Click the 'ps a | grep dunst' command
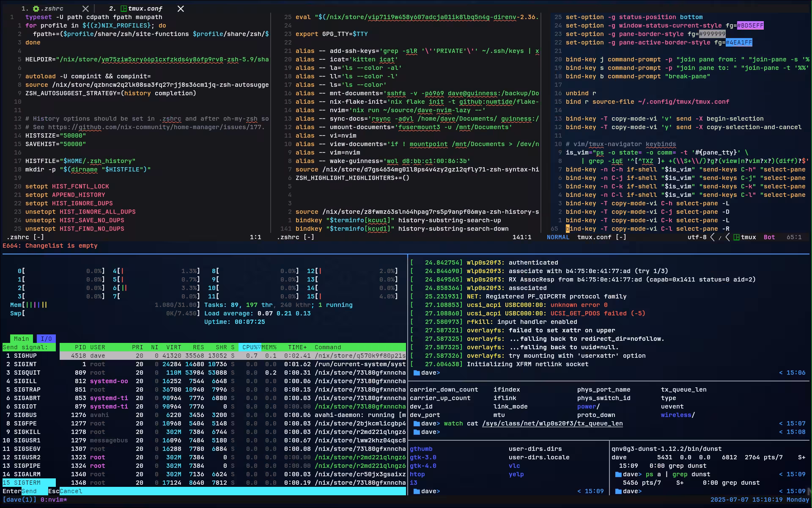Image resolution: width=812 pixels, height=508 pixels. point(678,474)
